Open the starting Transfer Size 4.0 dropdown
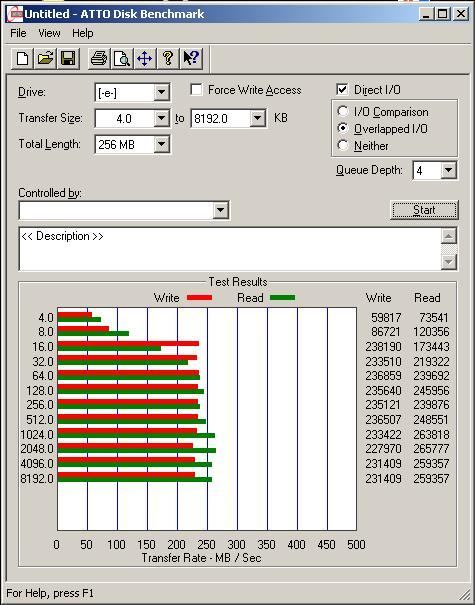475x605 pixels. point(162,118)
